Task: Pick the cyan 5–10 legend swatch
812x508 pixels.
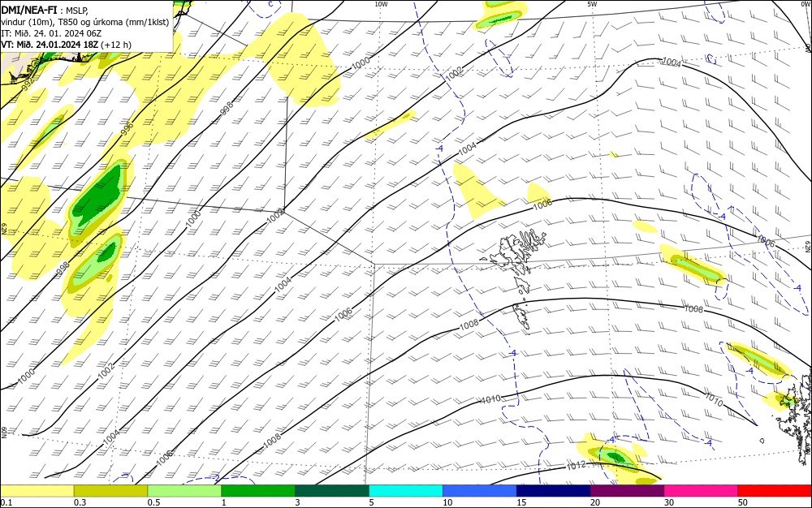Action: click(406, 491)
